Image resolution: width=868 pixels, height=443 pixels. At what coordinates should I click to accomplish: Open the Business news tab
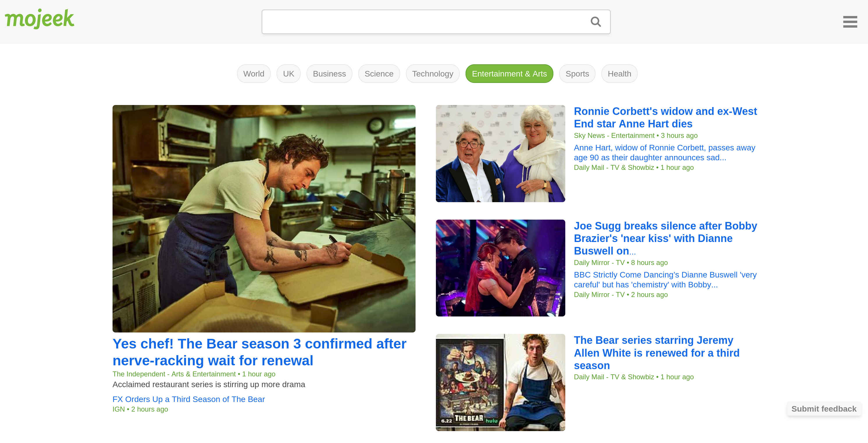tap(329, 74)
